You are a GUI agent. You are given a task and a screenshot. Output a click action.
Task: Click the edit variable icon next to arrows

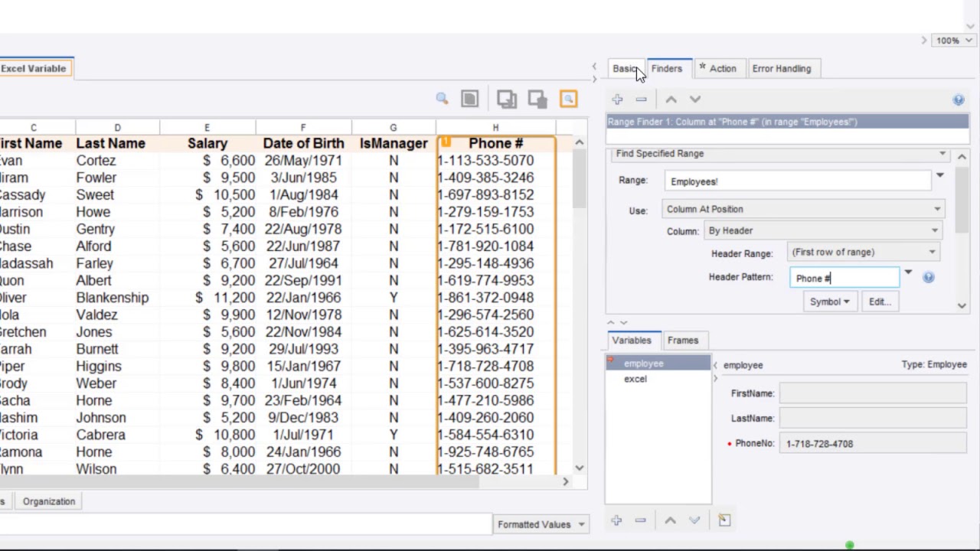pos(724,520)
